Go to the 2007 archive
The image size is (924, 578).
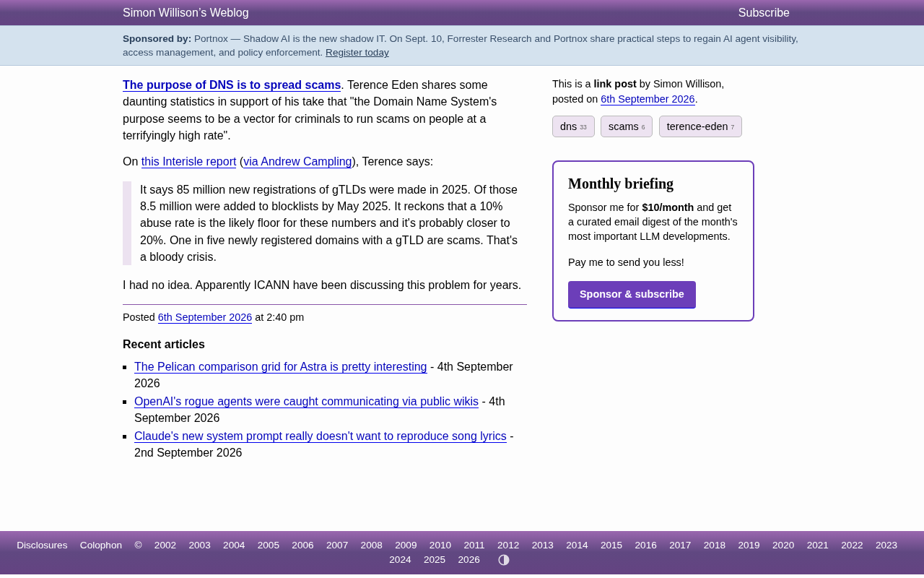click(337, 545)
